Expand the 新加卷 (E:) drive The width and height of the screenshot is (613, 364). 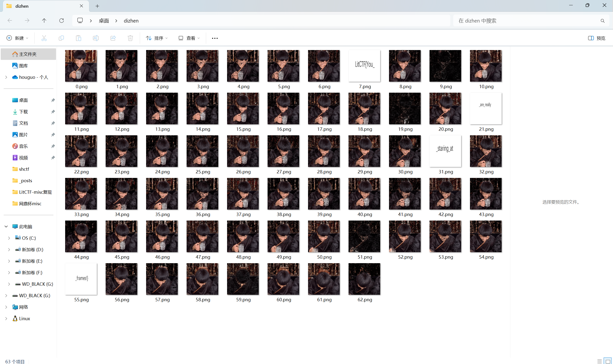click(9, 261)
